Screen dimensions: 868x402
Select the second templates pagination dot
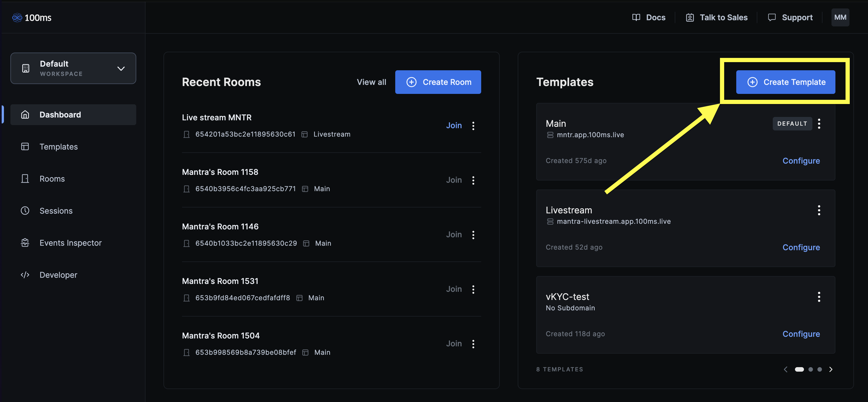tap(810, 369)
